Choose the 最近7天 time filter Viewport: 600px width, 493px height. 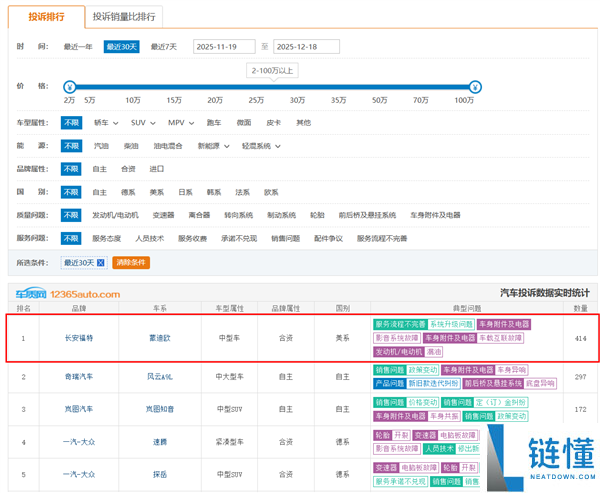click(163, 47)
